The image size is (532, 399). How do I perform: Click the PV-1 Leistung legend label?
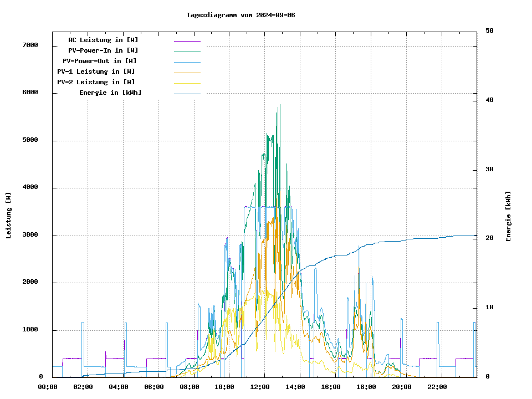(x=96, y=71)
